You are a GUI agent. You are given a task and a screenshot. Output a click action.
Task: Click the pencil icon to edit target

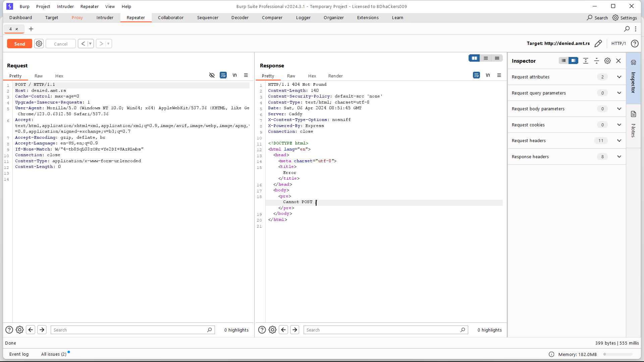pos(598,44)
